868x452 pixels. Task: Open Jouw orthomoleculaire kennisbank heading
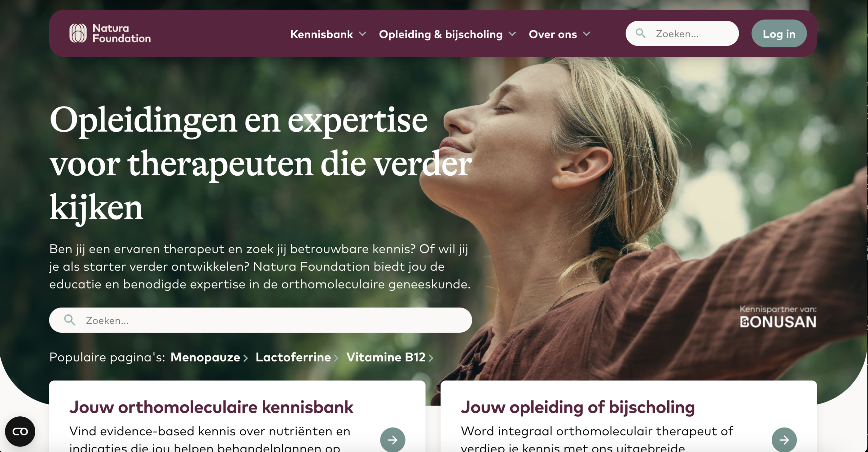[x=211, y=407]
